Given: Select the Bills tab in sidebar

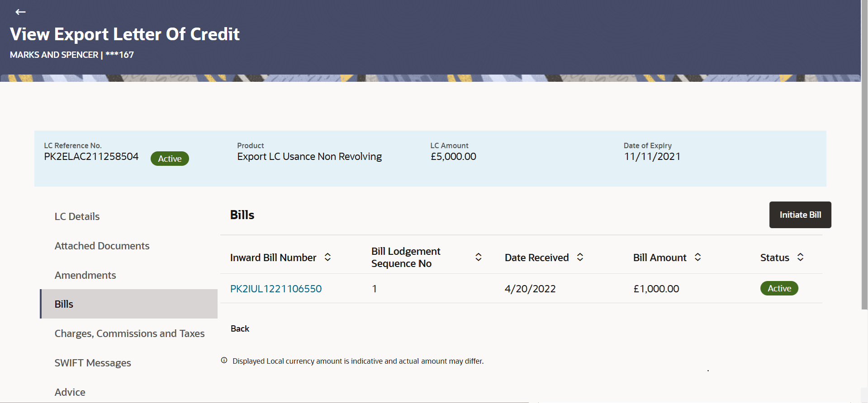Looking at the screenshot, I should click(64, 304).
